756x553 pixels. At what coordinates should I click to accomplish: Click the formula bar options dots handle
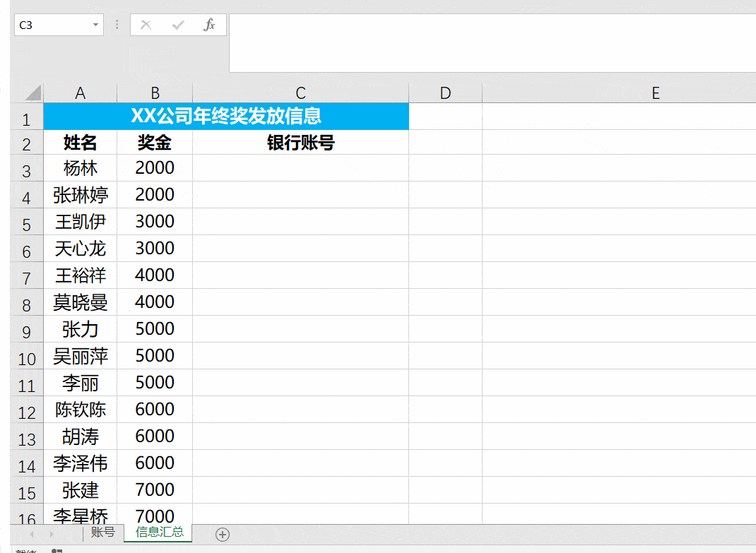tap(117, 25)
